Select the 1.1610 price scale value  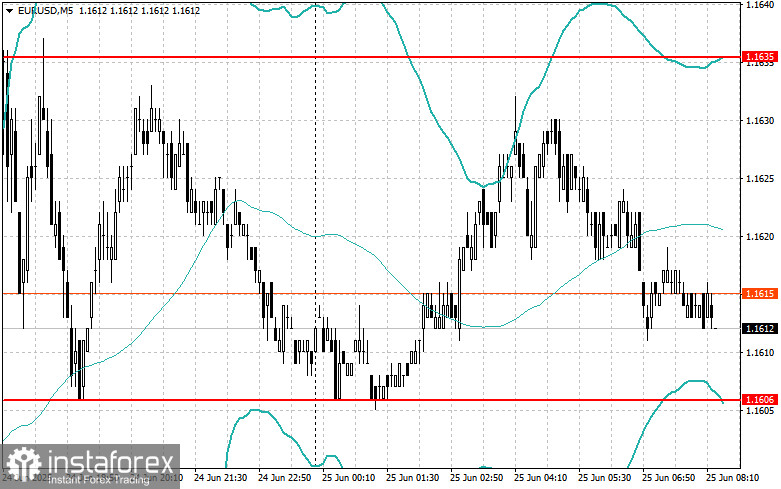[x=760, y=353]
